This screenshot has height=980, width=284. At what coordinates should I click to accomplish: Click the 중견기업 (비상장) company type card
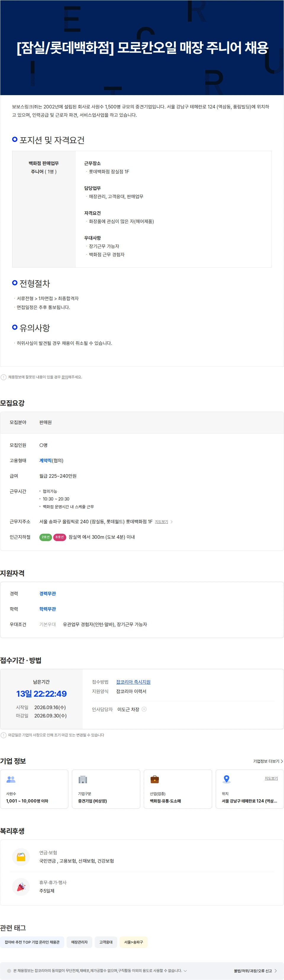[106, 789]
